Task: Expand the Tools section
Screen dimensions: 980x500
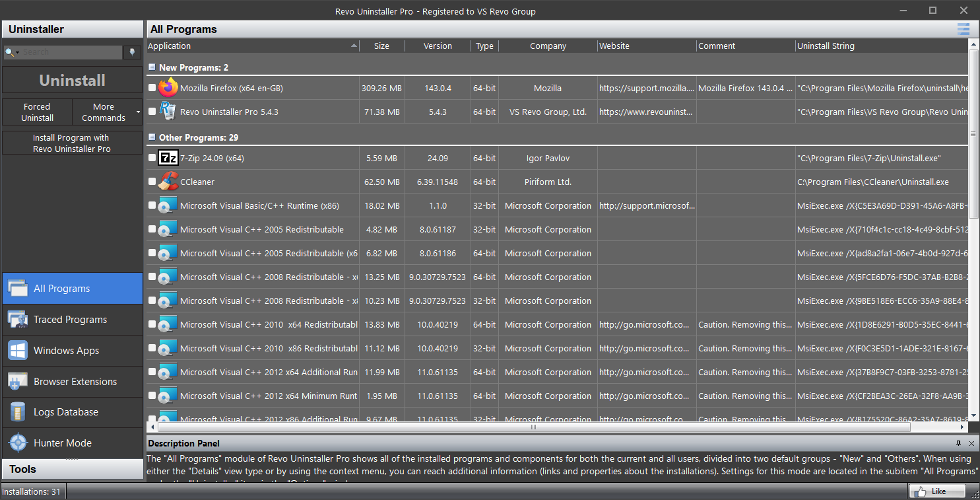Action: pos(72,469)
